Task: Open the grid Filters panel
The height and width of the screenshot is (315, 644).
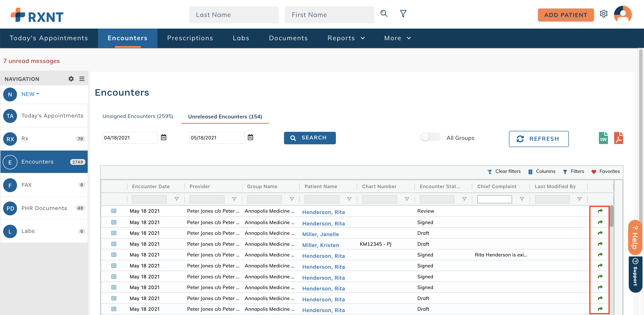Action: (574, 172)
